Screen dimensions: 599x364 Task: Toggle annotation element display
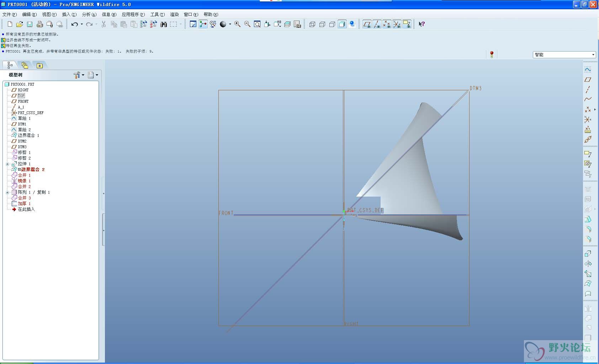[407, 24]
